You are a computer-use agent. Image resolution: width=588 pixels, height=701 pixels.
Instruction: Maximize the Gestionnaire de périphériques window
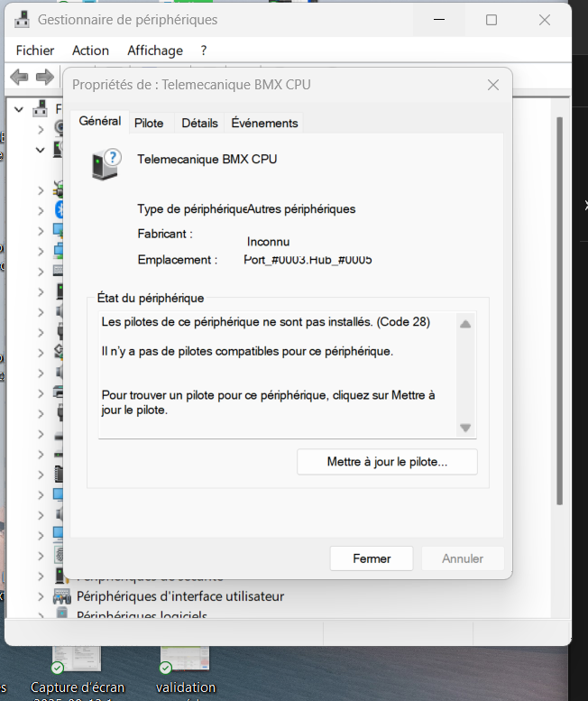pos(492,20)
